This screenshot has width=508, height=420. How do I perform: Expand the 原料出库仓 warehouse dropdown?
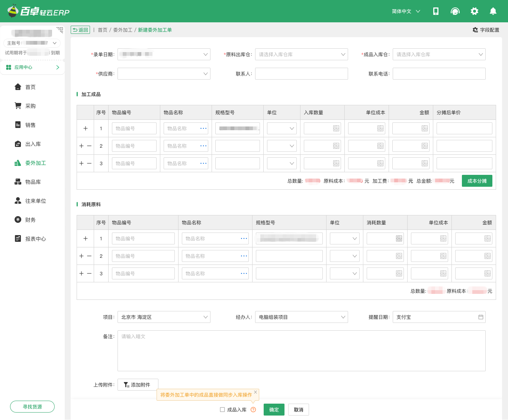[301, 54]
